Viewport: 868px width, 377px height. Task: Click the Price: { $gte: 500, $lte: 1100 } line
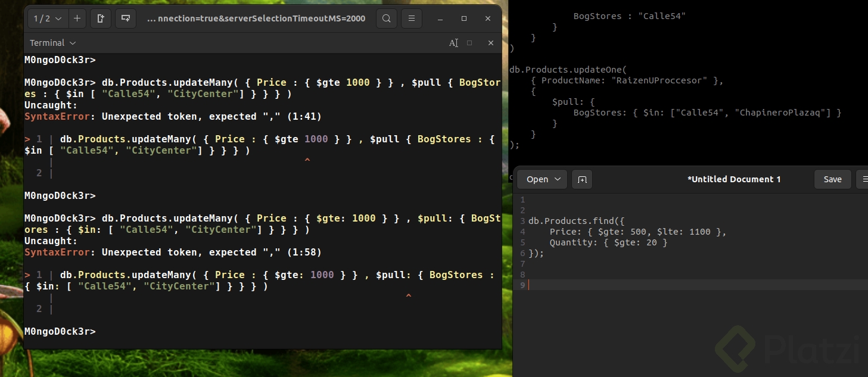coord(638,232)
